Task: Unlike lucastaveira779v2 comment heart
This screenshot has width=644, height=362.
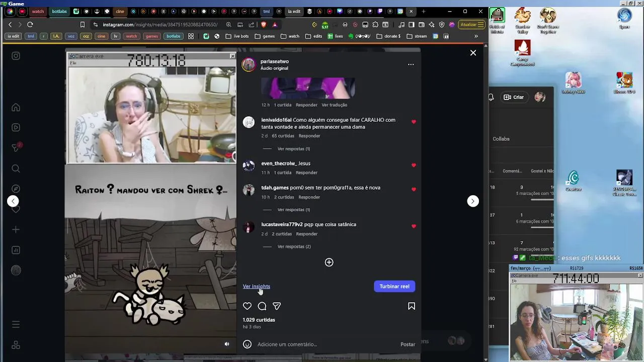Action: coord(414,226)
